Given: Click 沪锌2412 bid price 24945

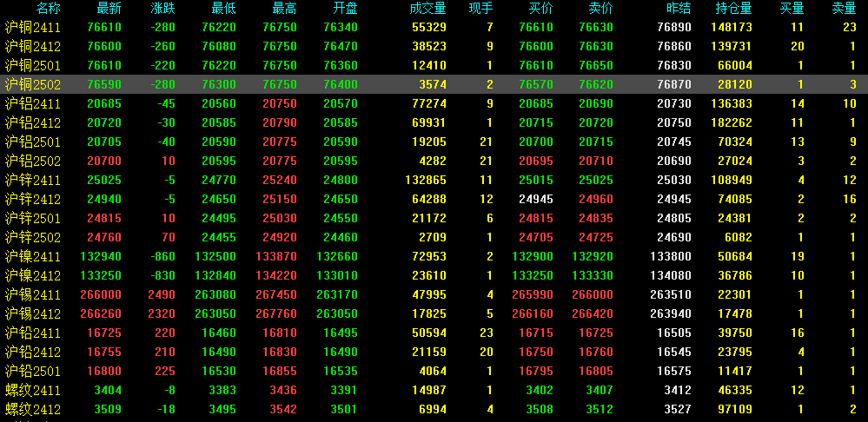Looking at the screenshot, I should tap(536, 199).
